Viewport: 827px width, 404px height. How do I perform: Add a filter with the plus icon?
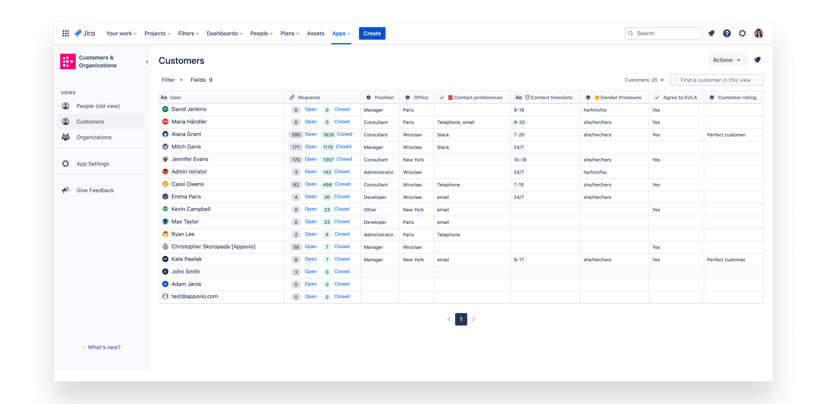point(181,80)
